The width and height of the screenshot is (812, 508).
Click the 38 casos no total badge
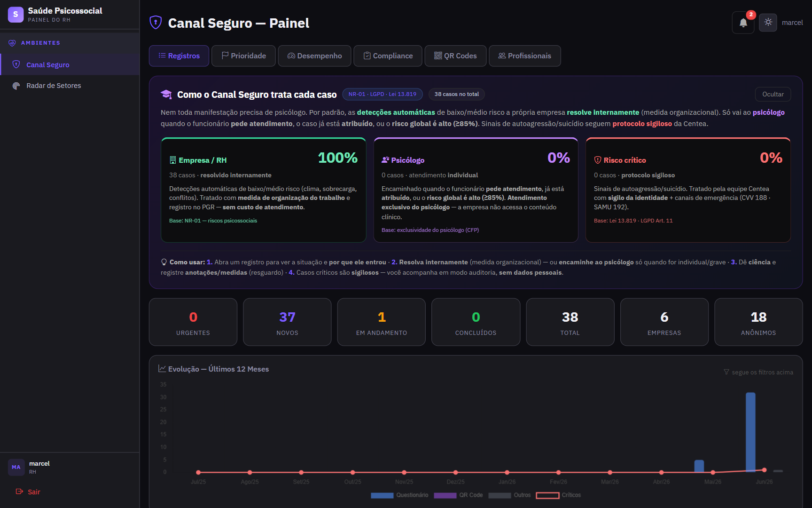[457, 94]
